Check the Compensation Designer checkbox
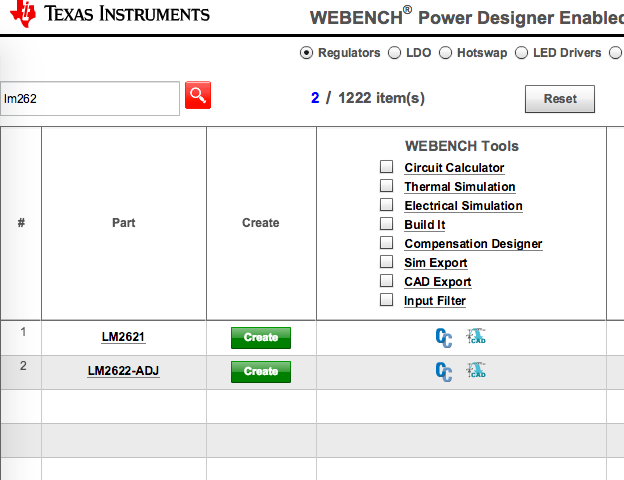The height and width of the screenshot is (480, 624). 386,242
